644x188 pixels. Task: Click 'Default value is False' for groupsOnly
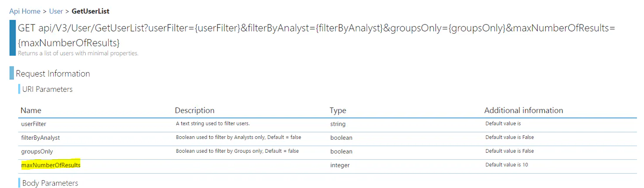(510, 151)
